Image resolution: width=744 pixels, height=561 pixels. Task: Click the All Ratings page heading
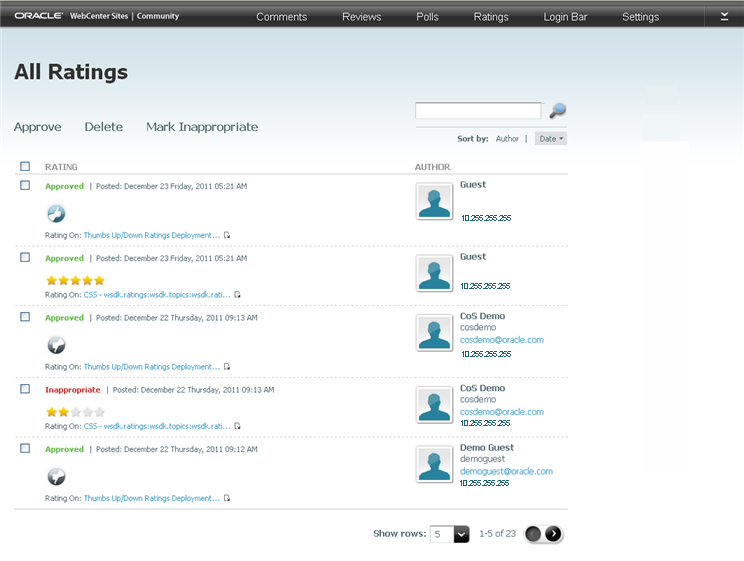pos(71,72)
